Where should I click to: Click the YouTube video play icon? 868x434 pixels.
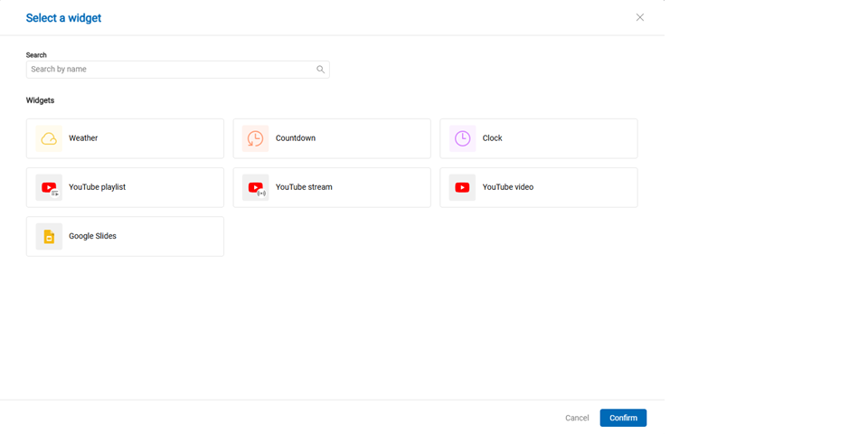462,187
